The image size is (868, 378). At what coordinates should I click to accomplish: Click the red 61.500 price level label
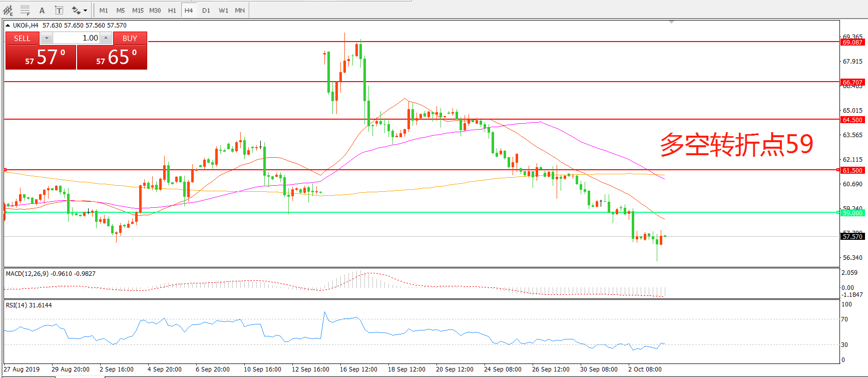(852, 170)
